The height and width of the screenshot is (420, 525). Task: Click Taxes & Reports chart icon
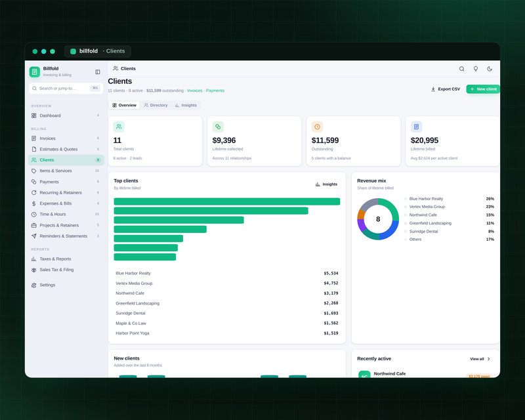point(34,259)
